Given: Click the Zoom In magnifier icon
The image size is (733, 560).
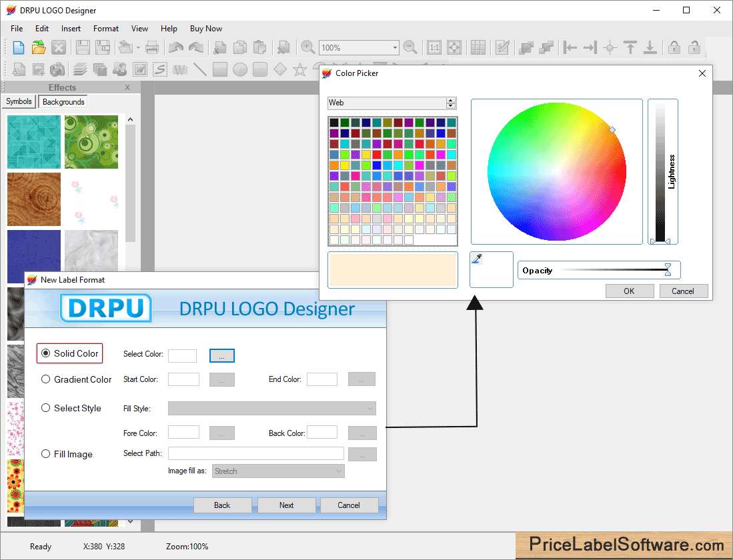Looking at the screenshot, I should 307,47.
